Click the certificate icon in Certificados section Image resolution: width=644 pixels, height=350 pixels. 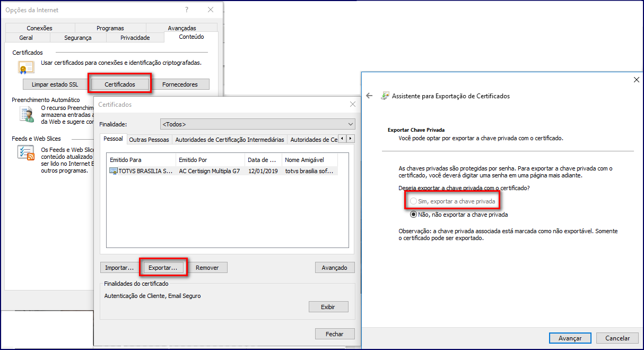[x=26, y=67]
